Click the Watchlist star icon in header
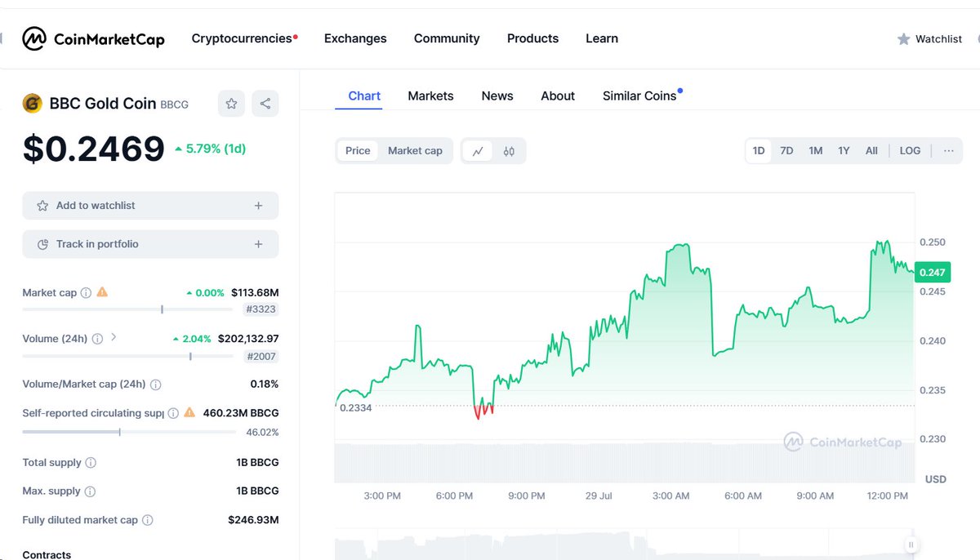The height and width of the screenshot is (560, 980). [x=903, y=38]
